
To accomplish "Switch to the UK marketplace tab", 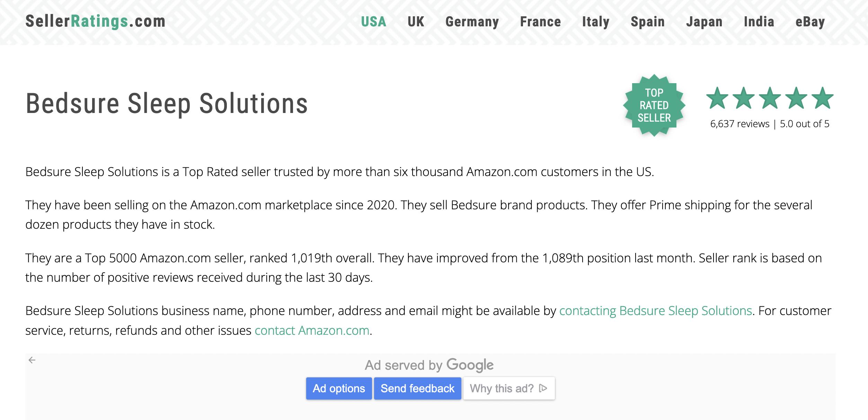I will click(x=416, y=22).
